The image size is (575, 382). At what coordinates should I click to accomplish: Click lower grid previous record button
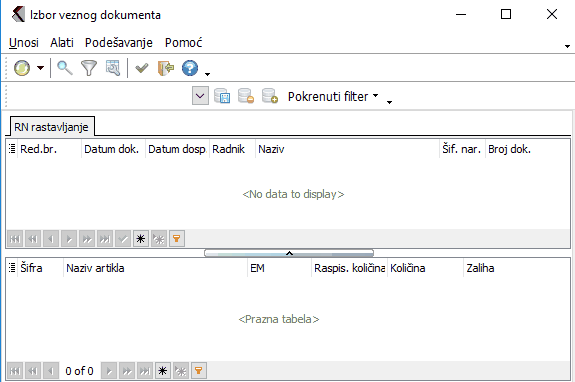[x=51, y=371]
